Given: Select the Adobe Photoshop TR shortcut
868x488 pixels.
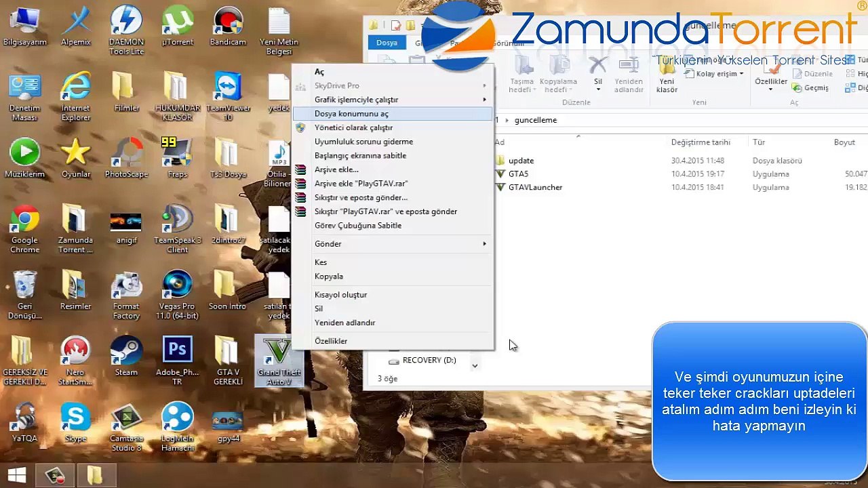Looking at the screenshot, I should [x=177, y=361].
